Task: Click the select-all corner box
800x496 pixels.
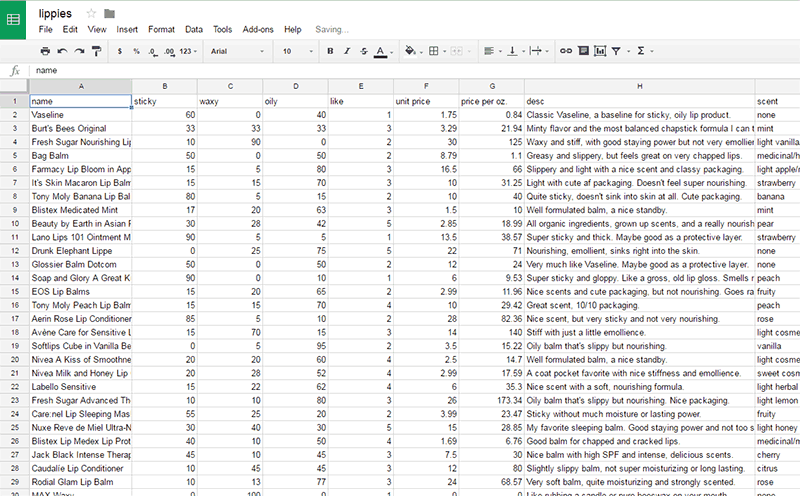Action: click(x=14, y=86)
